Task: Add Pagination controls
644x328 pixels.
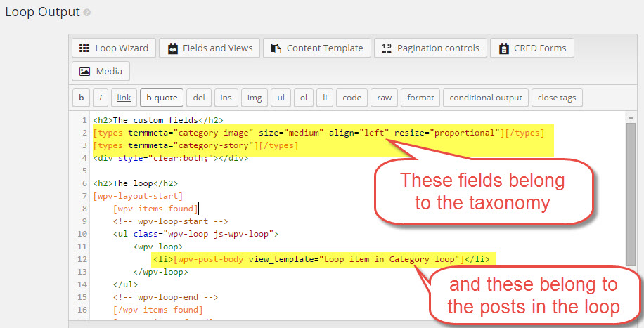Action: [x=430, y=48]
